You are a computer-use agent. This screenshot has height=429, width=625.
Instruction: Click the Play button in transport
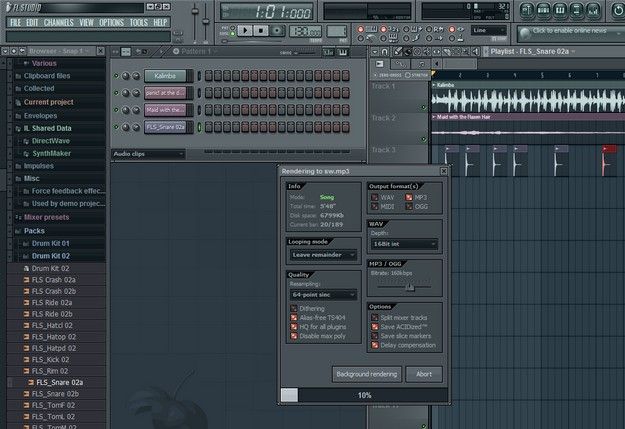coord(245,30)
